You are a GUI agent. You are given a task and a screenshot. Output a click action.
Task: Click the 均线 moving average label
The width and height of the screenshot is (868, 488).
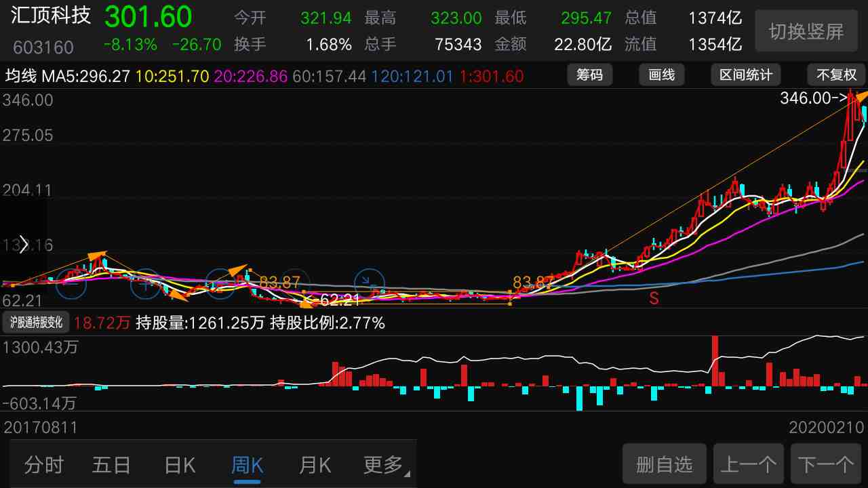21,76
